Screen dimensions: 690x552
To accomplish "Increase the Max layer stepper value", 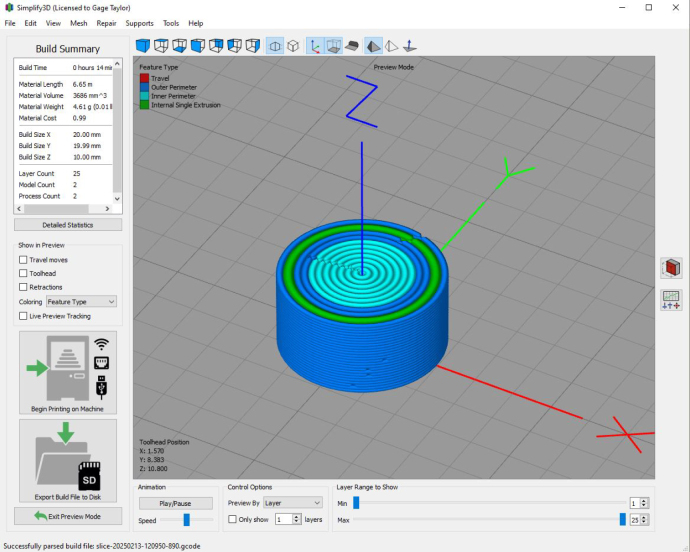I will (x=644, y=517).
